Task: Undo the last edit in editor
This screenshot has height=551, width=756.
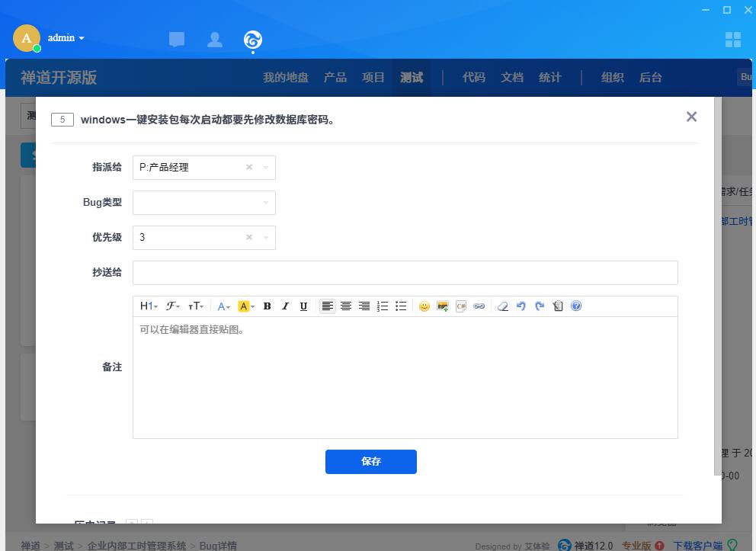Action: click(x=521, y=306)
